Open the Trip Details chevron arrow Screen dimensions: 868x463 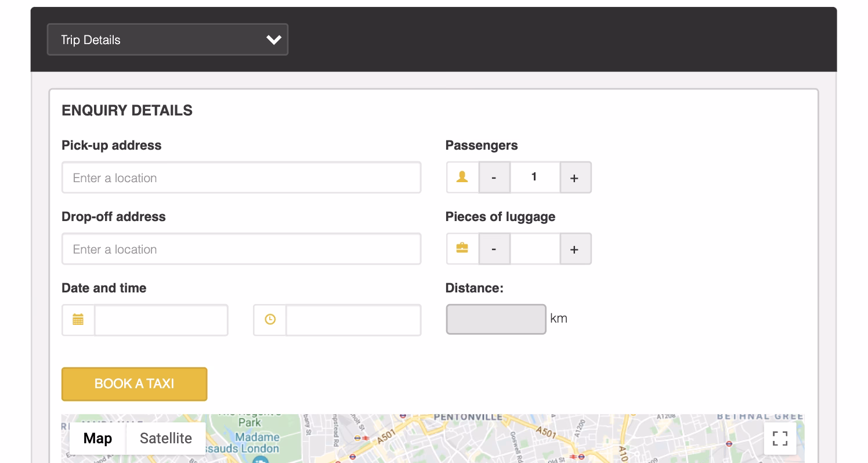pyautogui.click(x=273, y=39)
